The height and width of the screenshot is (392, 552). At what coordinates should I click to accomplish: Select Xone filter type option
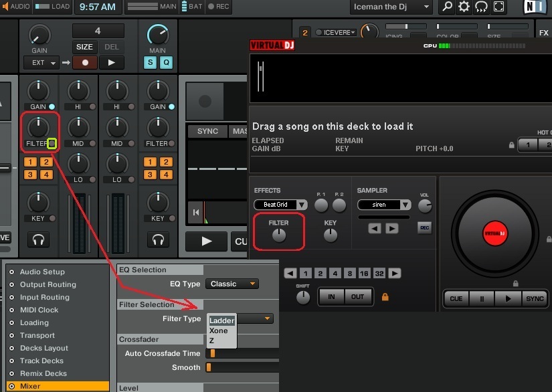point(219,330)
